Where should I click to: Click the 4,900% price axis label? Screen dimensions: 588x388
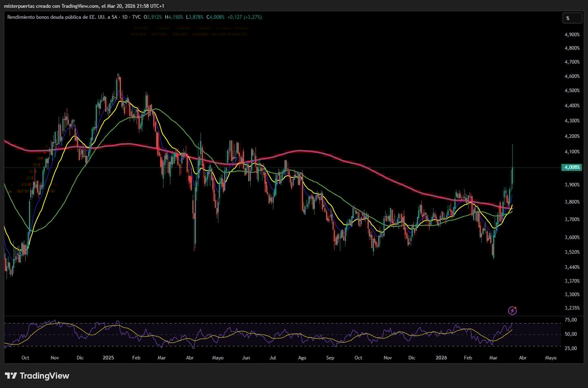point(572,35)
